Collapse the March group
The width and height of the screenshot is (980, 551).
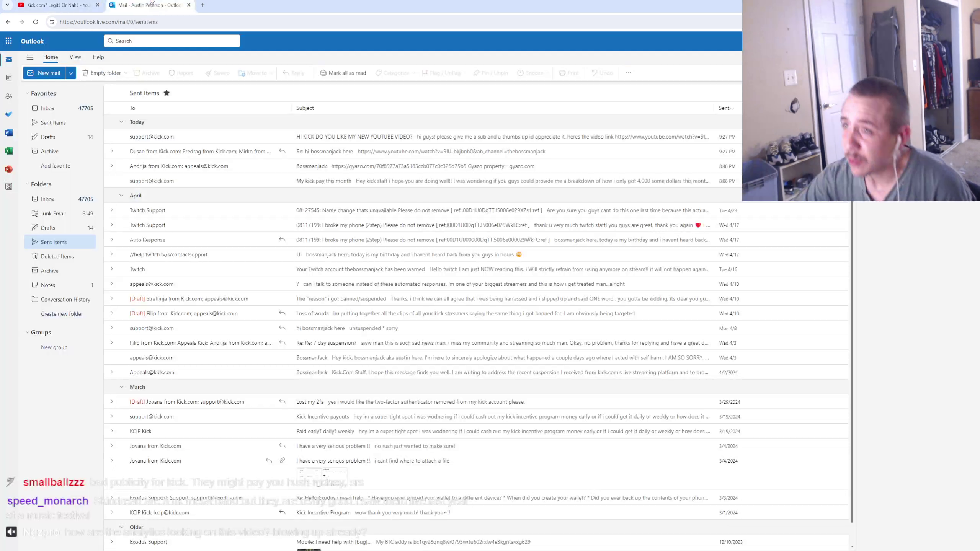pos(121,387)
